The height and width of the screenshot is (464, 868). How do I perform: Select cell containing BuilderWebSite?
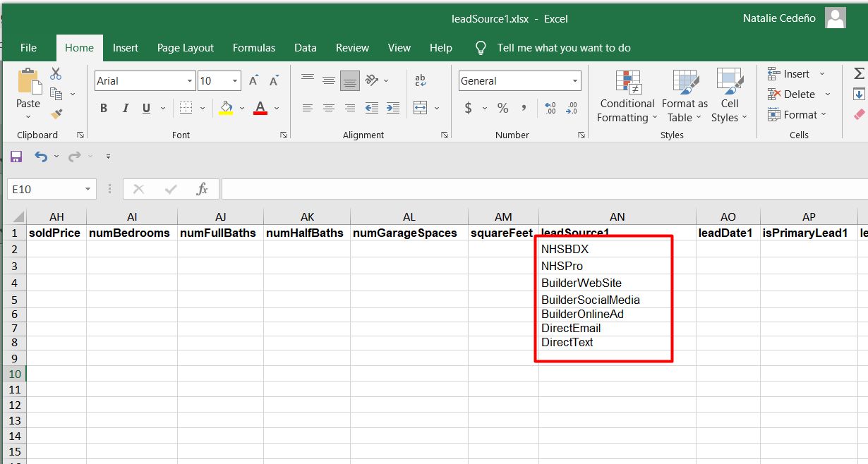(581, 283)
